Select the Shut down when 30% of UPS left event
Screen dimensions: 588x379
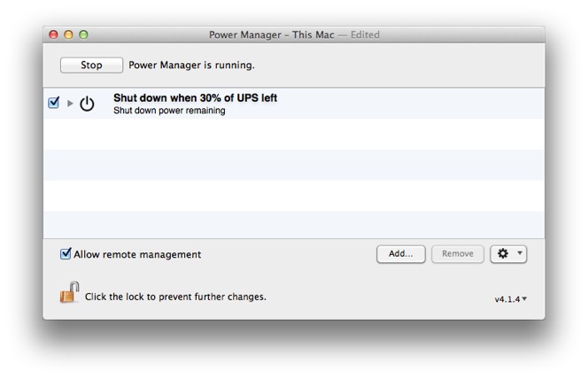(x=294, y=104)
